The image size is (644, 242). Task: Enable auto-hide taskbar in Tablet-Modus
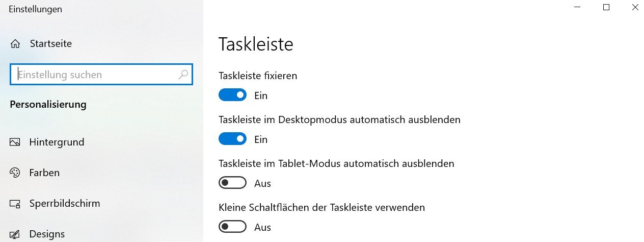pos(232,183)
